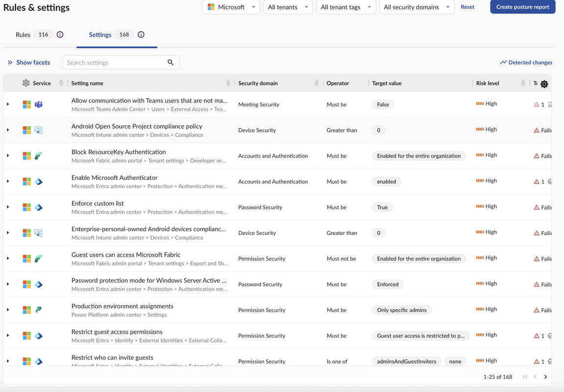Click the Operator column header
This screenshot has width=564, height=392.
[x=338, y=83]
